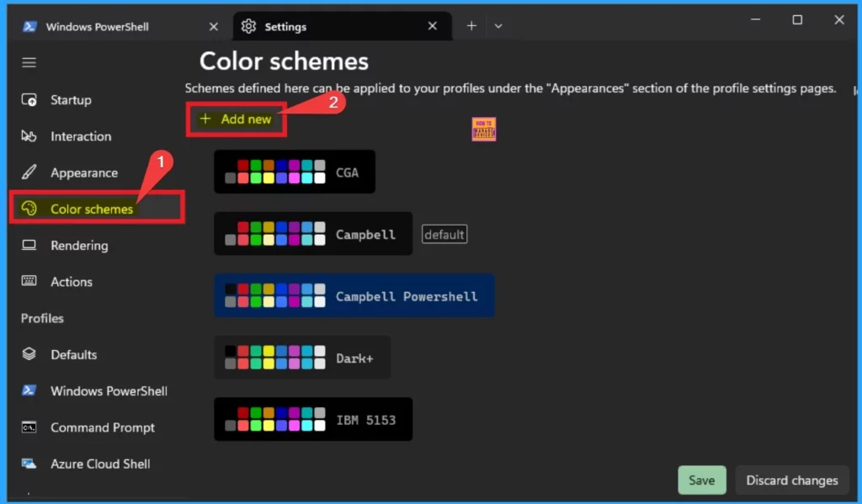Screen dimensions: 862x504
Task: Click the Discard changes button
Action: click(x=791, y=480)
